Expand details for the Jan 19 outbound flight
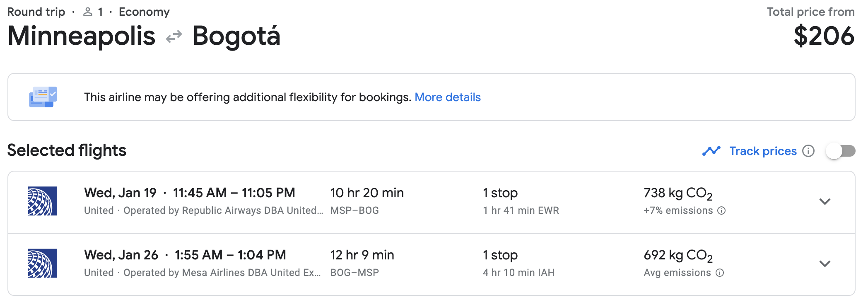 pyautogui.click(x=826, y=202)
